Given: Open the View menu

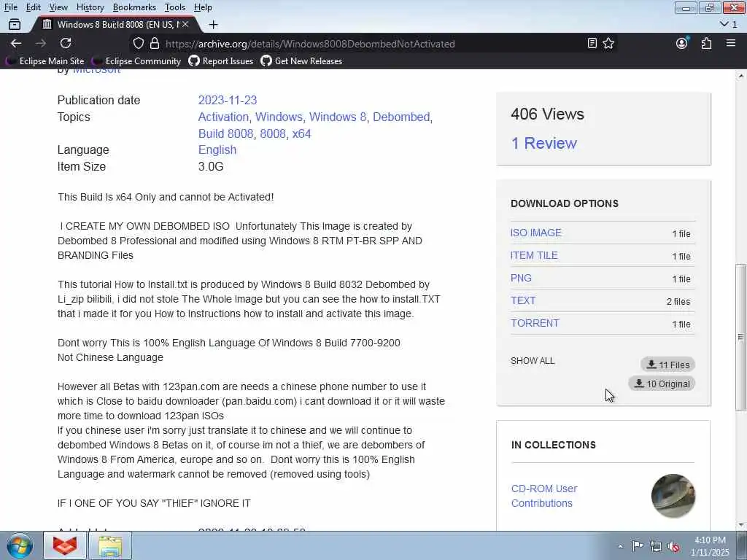Looking at the screenshot, I should (x=58, y=7).
